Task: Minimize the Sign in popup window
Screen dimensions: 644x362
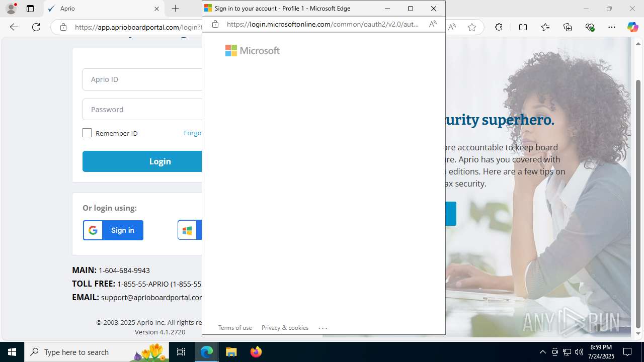Action: coord(387,9)
